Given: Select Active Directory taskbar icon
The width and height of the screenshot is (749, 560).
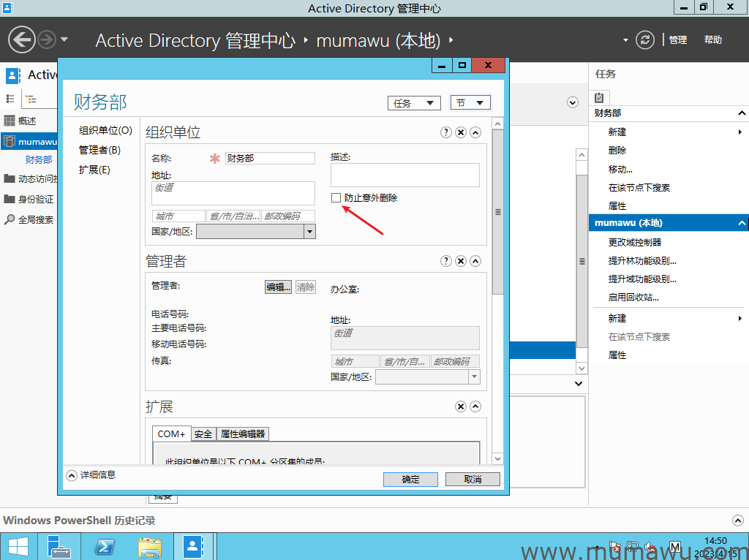Looking at the screenshot, I should (193, 547).
